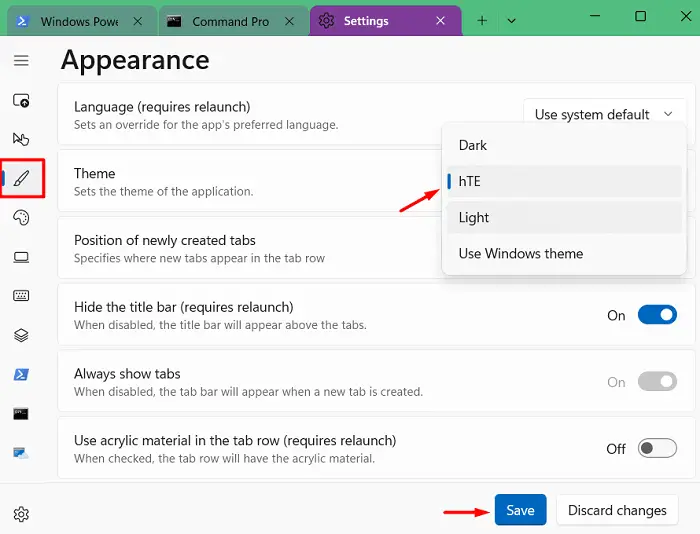Click the Settings tab gear icon
The image size is (700, 534).
326,21
